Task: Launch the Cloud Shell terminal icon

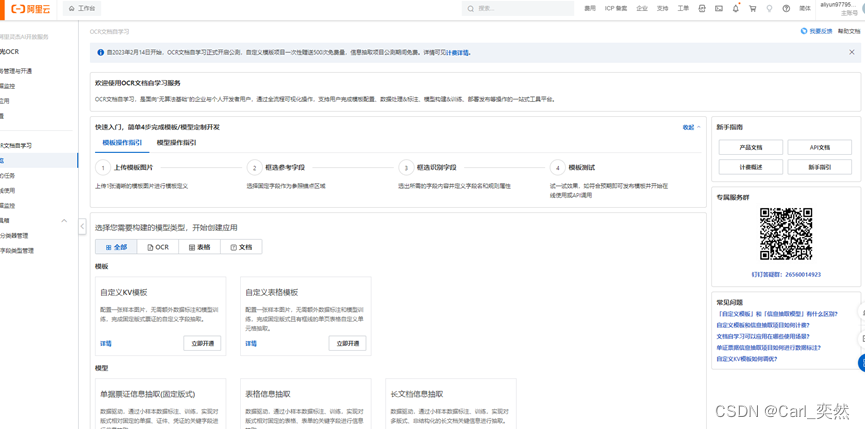Action: point(719,9)
